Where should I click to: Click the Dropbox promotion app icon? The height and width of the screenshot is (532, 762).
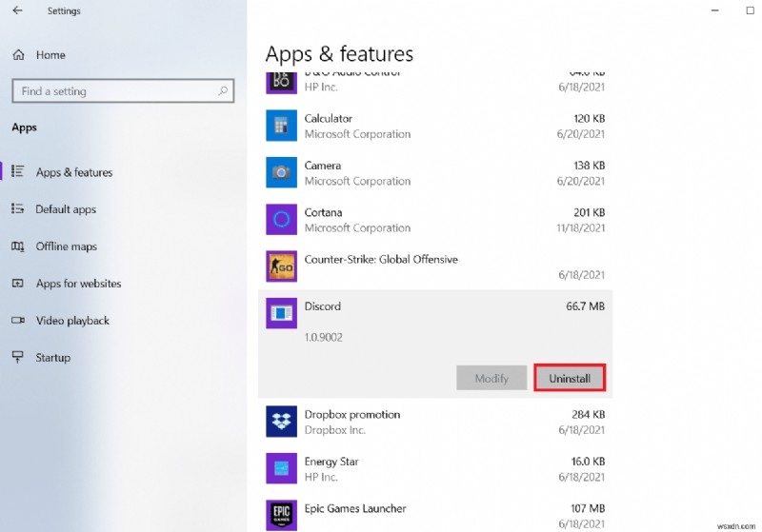coord(281,422)
